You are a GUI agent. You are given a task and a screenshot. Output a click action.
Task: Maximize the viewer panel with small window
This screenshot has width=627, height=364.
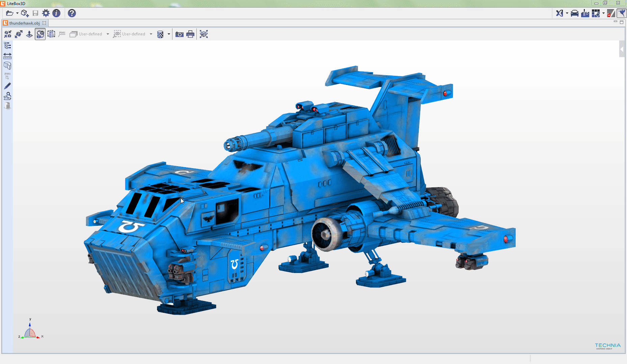point(622,22)
